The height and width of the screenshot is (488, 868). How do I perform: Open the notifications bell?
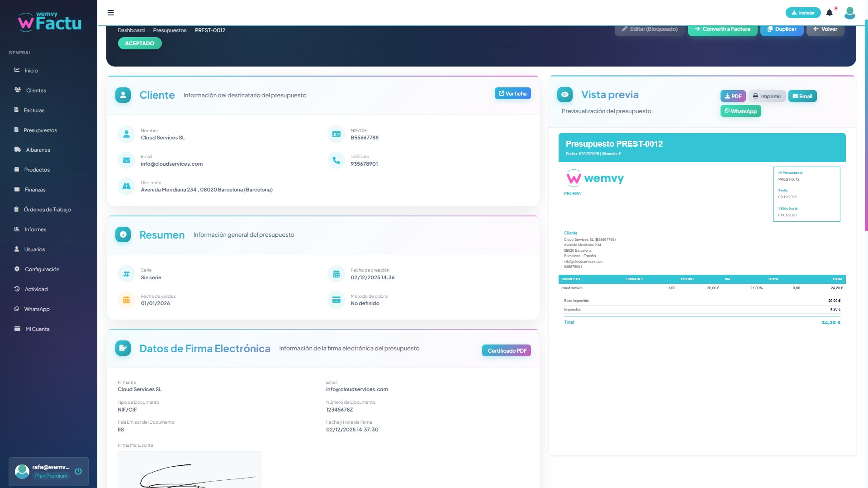pos(829,13)
